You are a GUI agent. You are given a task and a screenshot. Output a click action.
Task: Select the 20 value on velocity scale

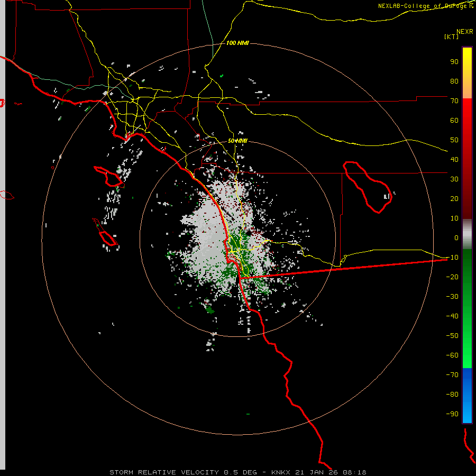tap(454, 198)
